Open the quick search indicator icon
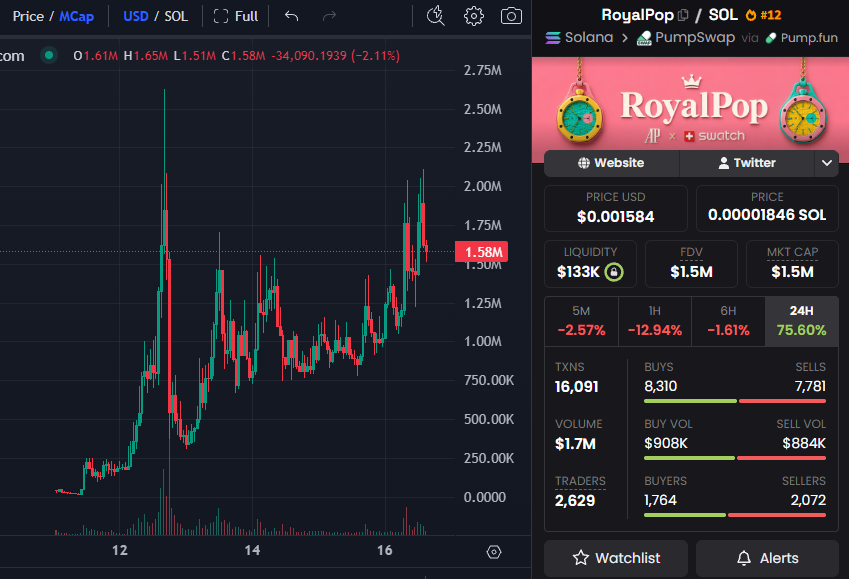849x579 pixels. click(436, 16)
